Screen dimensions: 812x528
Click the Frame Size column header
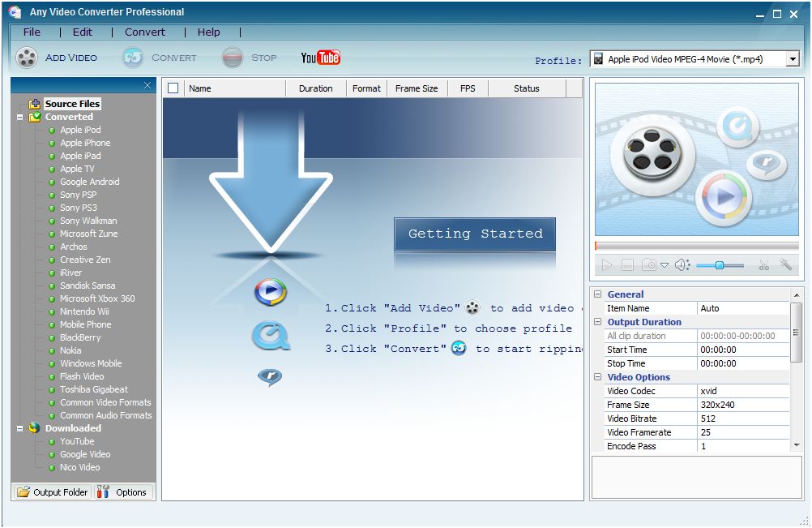[x=417, y=88]
